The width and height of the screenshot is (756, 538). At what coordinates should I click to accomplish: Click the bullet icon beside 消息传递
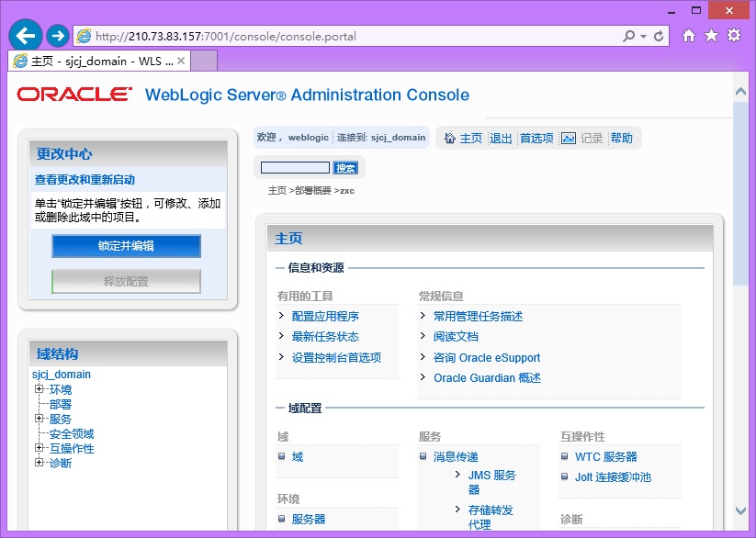click(x=423, y=455)
